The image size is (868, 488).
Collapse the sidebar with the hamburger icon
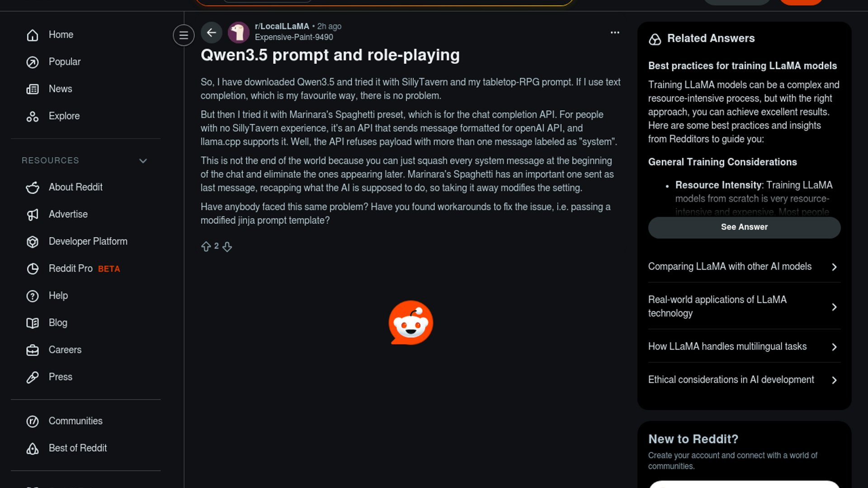pos(184,35)
